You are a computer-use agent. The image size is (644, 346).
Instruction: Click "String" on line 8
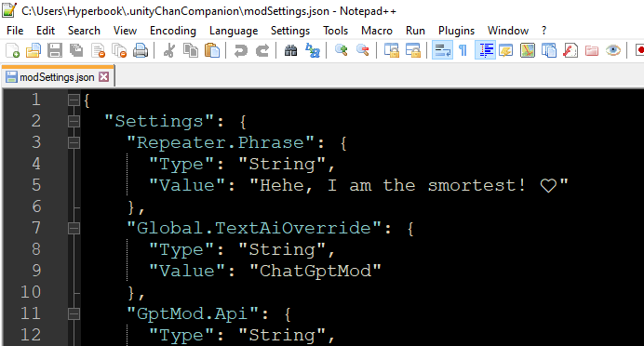[282, 249]
